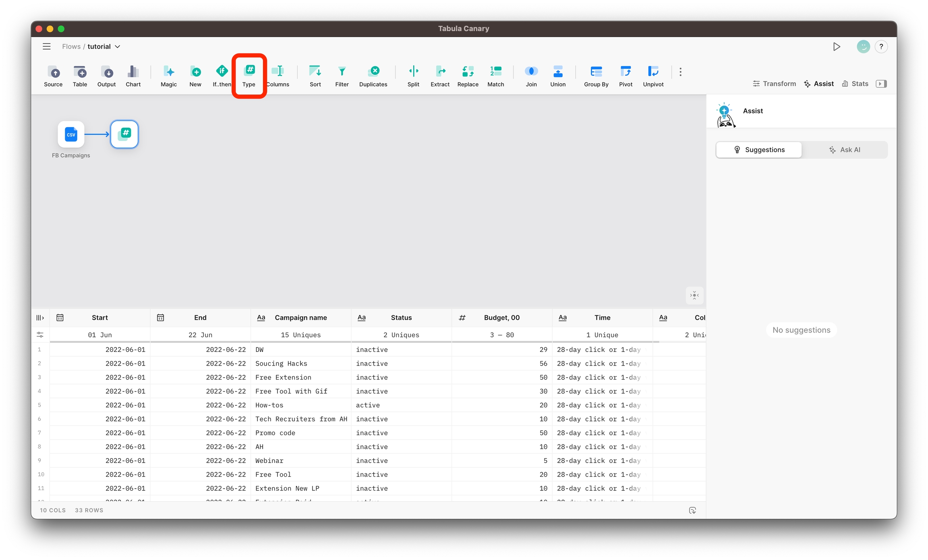Expand the columns list panel toggle

pyautogui.click(x=40, y=318)
